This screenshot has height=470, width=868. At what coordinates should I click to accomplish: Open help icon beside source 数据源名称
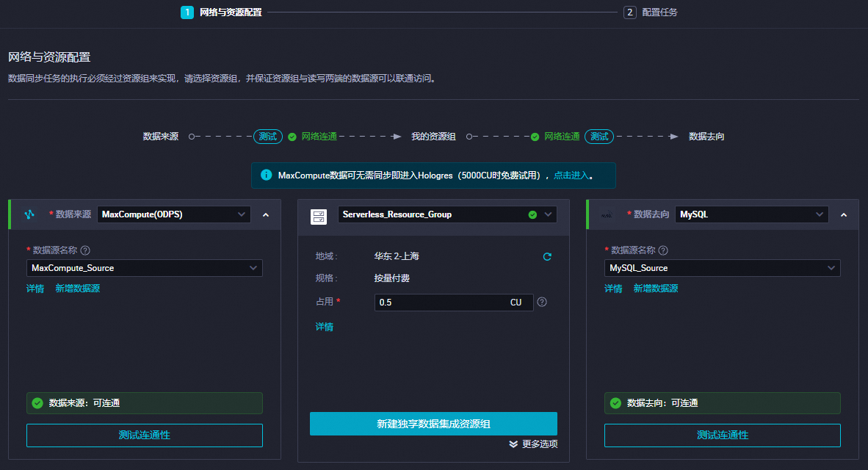coord(85,250)
